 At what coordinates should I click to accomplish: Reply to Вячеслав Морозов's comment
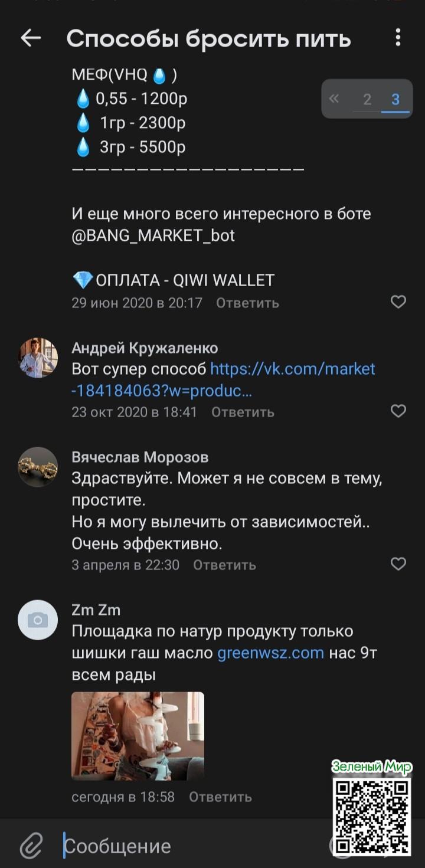click(224, 565)
